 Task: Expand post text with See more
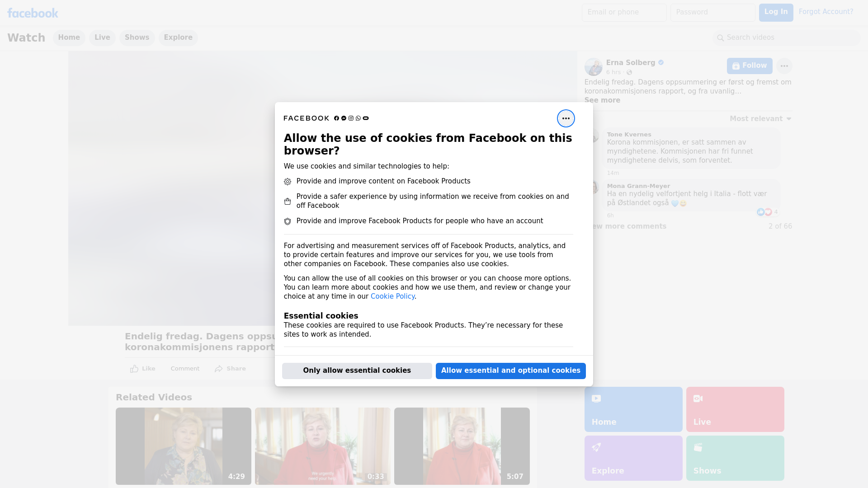pos(602,100)
